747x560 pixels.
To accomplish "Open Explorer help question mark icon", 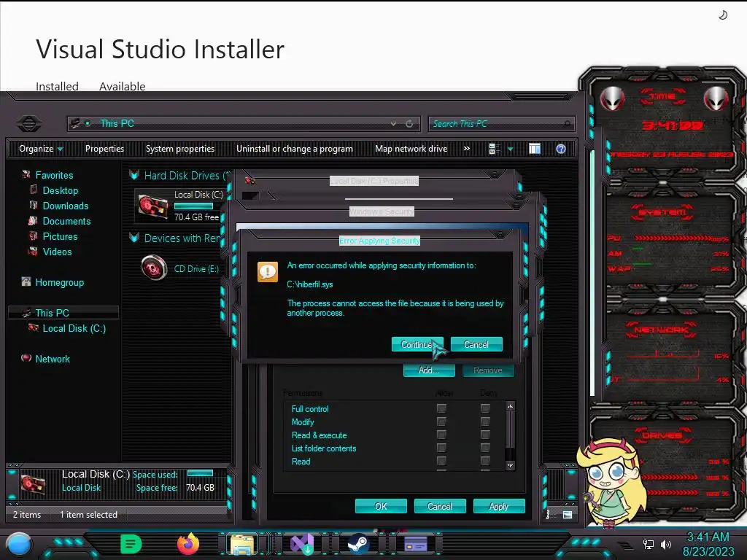I will point(561,149).
